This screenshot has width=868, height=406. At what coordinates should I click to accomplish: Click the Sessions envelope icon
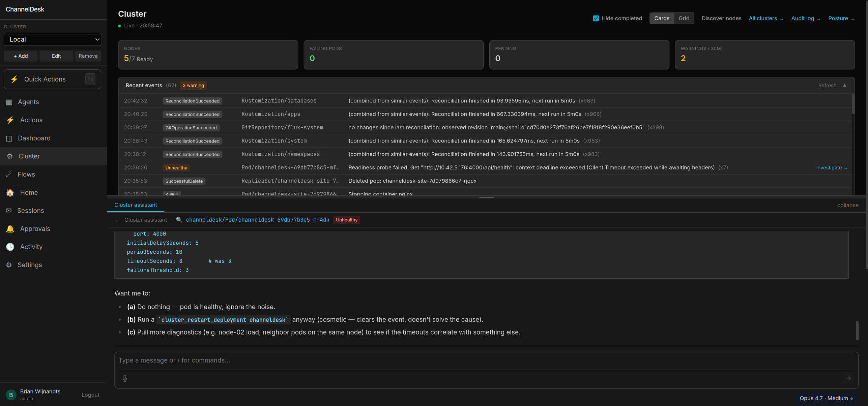[x=9, y=211]
